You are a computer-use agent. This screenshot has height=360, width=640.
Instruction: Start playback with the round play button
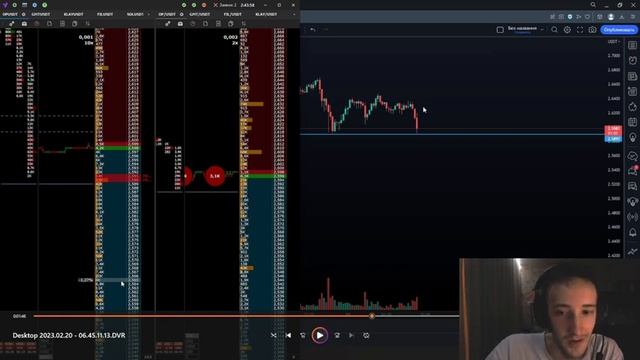(x=320, y=336)
